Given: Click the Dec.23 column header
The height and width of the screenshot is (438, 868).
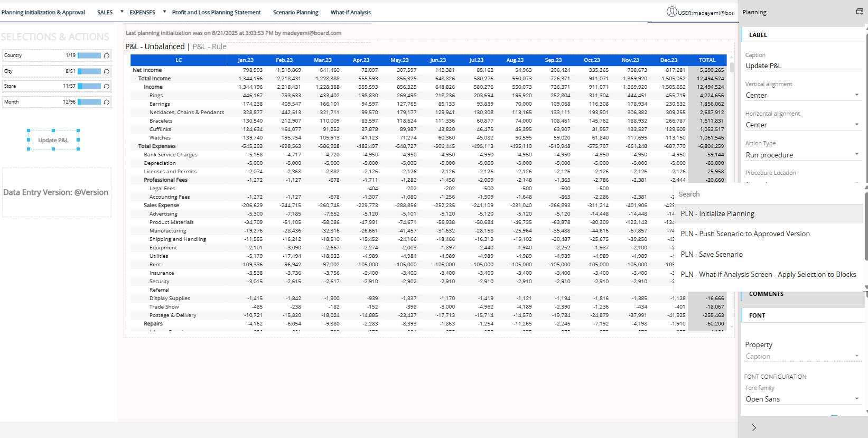Looking at the screenshot, I should tap(669, 60).
